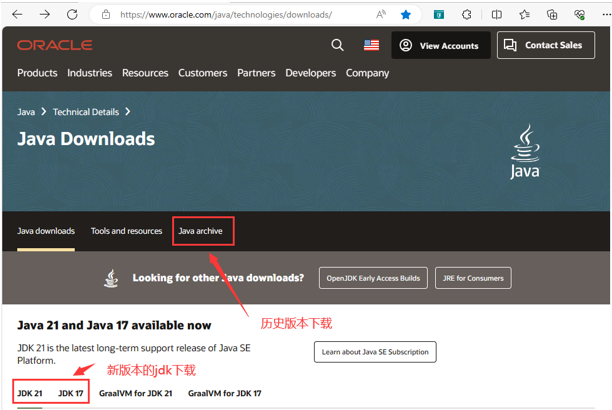Follow the Technical Details breadcrumb link
The image size is (612, 410).
pos(86,112)
